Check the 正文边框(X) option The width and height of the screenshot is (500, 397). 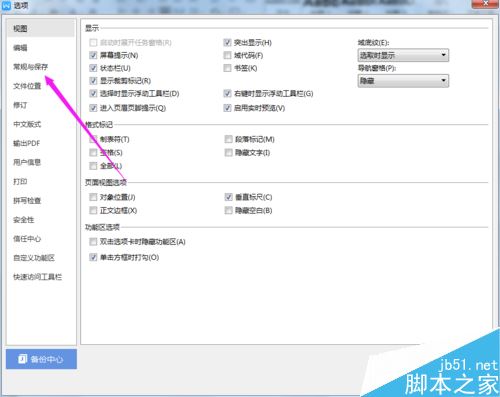[x=93, y=211]
